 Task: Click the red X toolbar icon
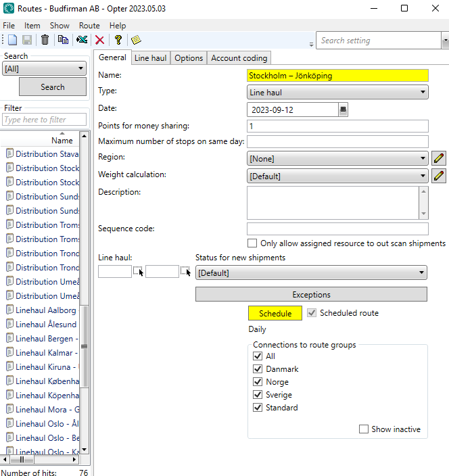pos(100,40)
